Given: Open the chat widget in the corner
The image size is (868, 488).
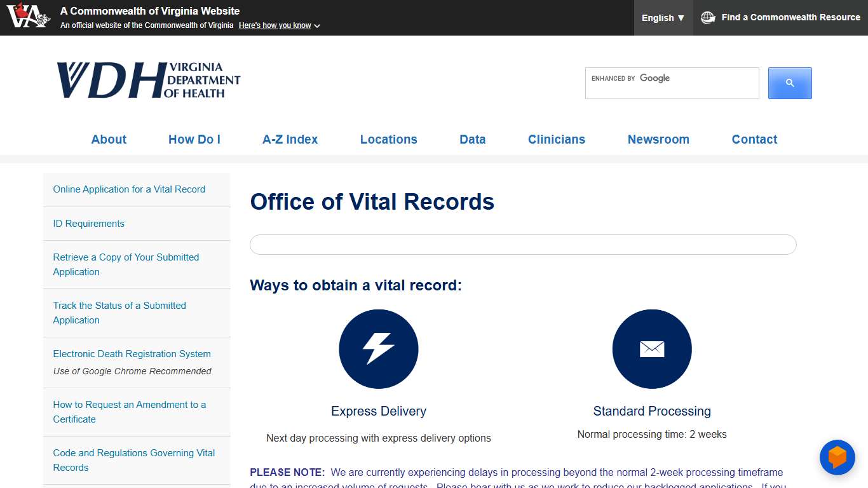Looking at the screenshot, I should click(837, 457).
